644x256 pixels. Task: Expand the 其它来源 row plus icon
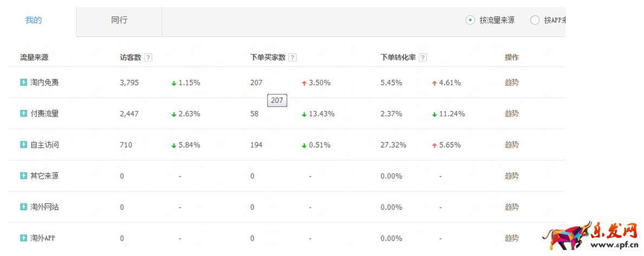pos(23,176)
